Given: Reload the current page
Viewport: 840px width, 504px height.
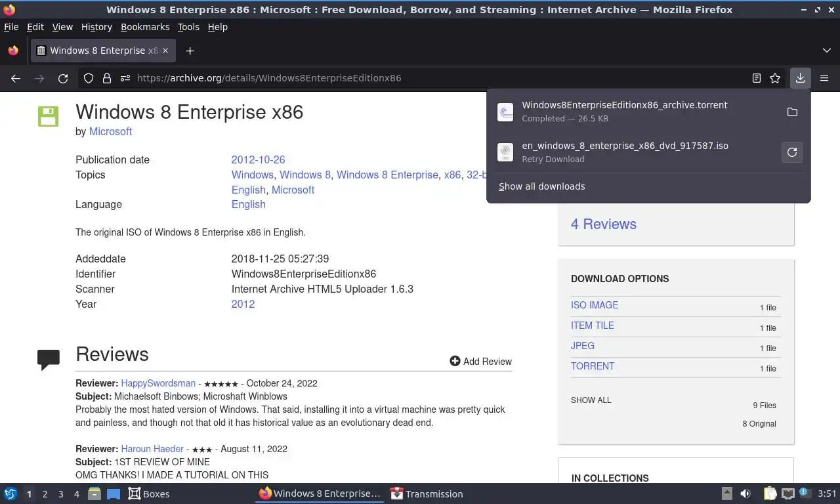Looking at the screenshot, I should click(x=63, y=78).
